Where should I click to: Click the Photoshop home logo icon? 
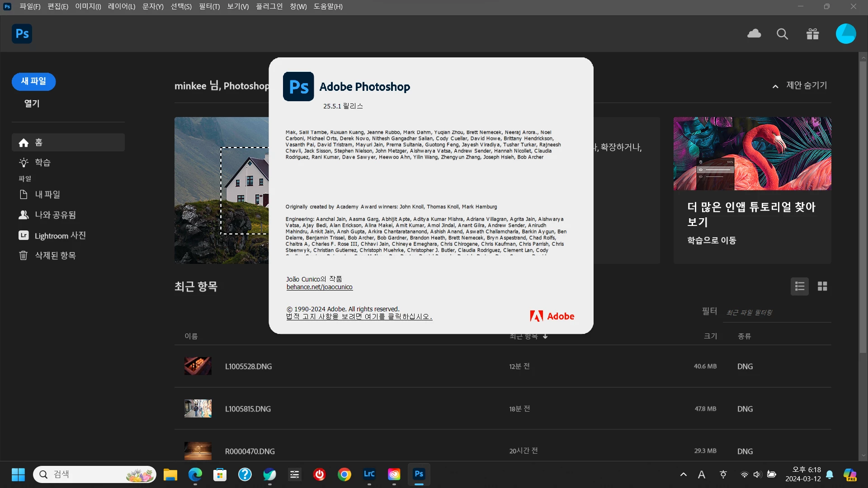(x=22, y=34)
